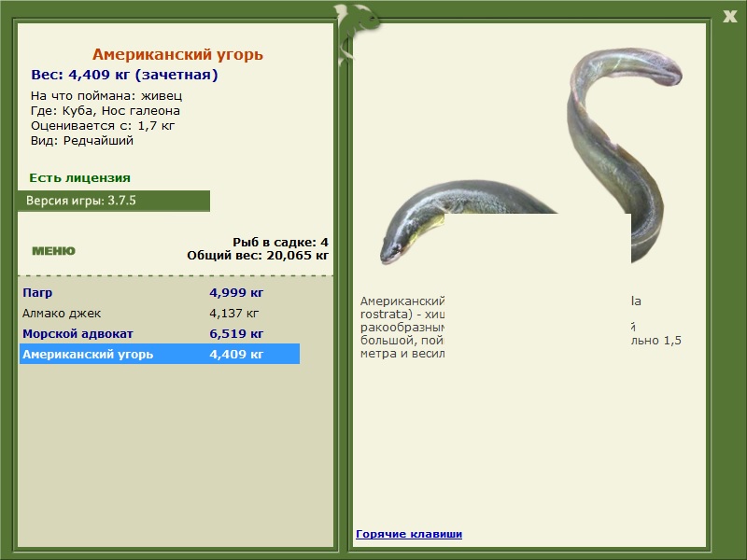
Task: Select Пагр in the fish list
Action: [37, 292]
